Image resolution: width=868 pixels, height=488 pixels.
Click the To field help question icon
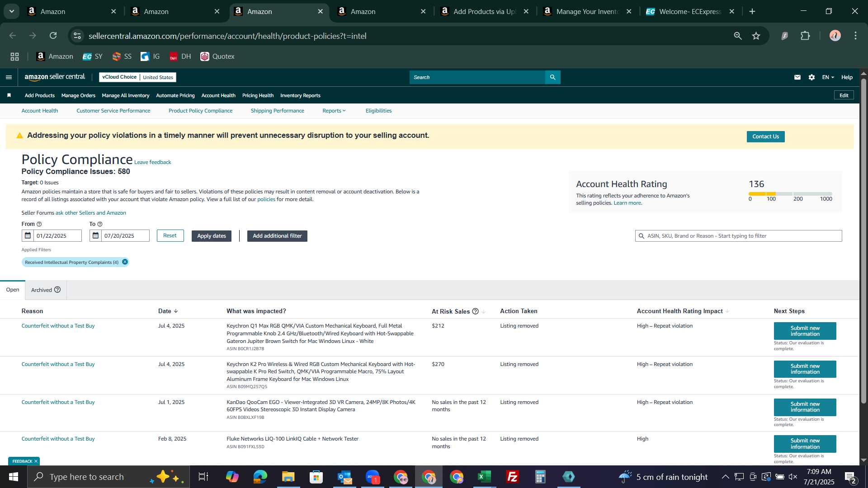100,224
